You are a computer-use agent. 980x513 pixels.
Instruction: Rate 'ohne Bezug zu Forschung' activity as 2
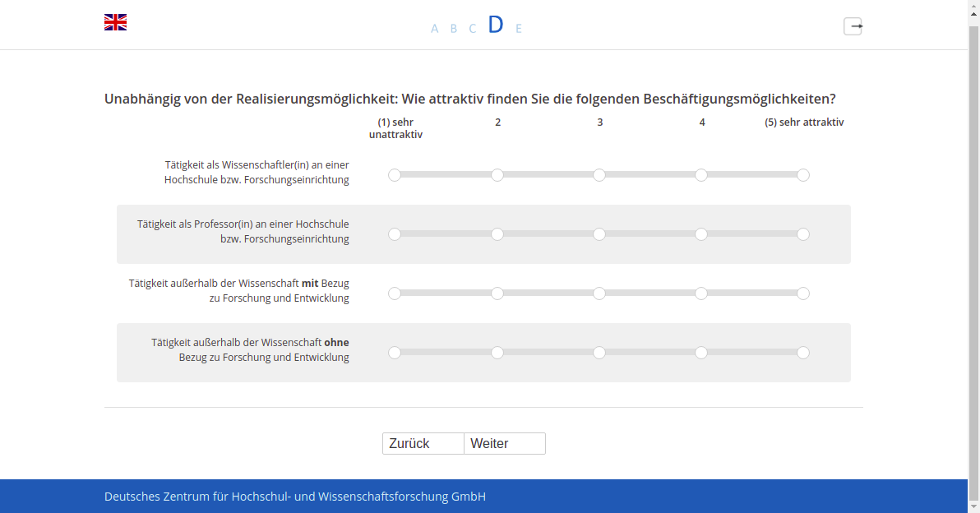pos(497,353)
